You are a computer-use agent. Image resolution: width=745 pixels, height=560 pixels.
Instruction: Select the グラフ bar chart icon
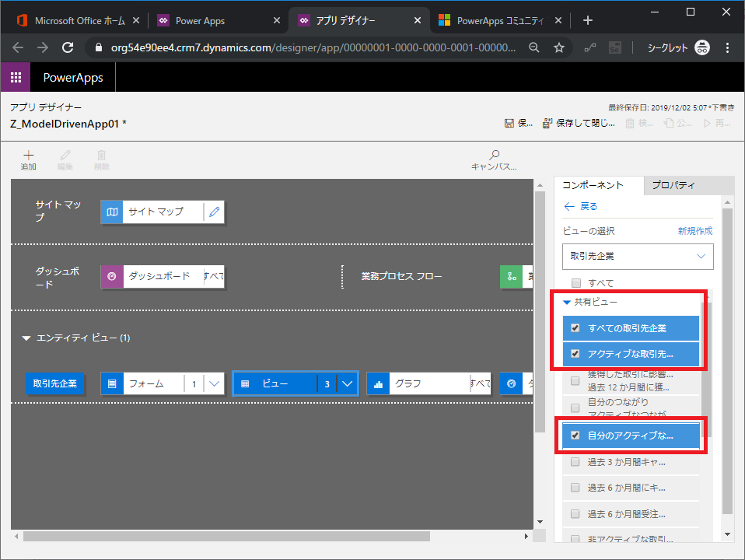378,383
